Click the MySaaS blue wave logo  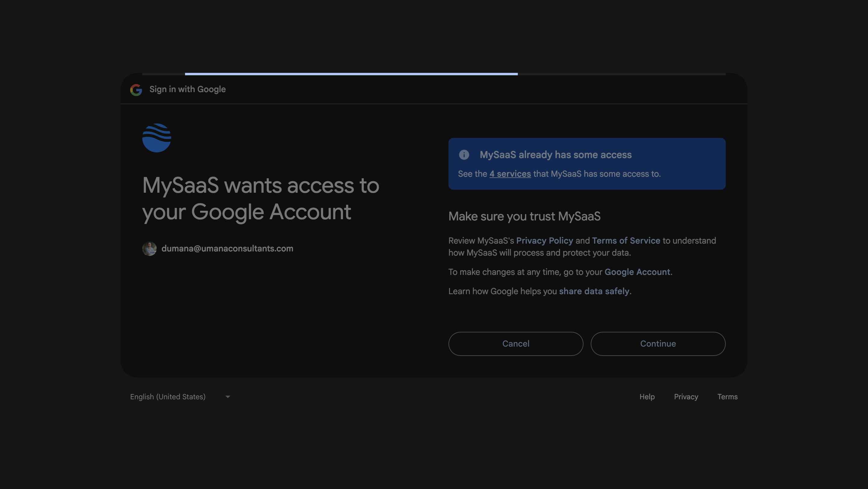[157, 138]
